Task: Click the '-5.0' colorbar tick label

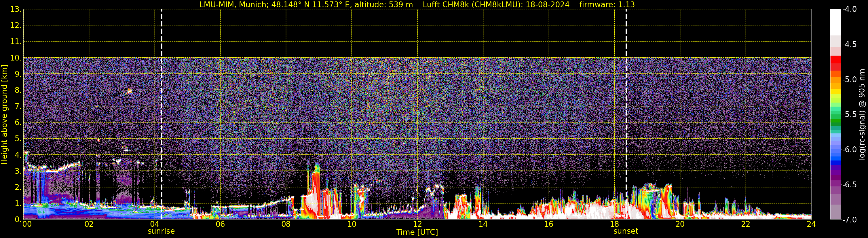Action: [x=849, y=79]
